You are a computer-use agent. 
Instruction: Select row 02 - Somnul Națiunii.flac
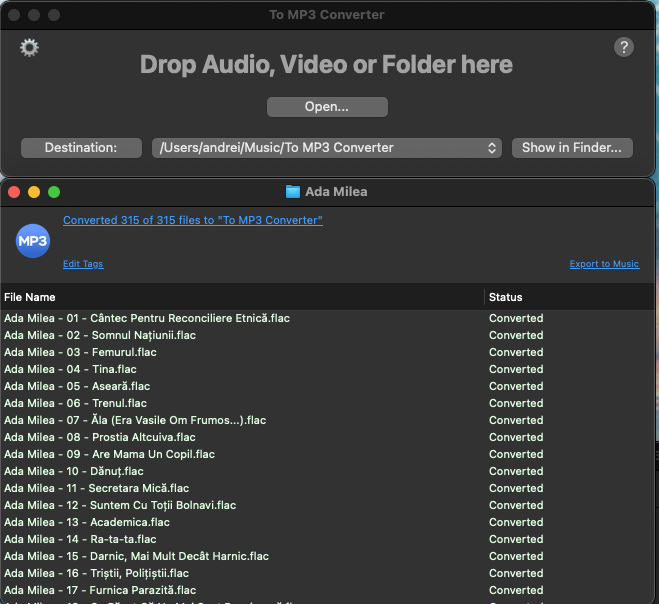(327, 335)
